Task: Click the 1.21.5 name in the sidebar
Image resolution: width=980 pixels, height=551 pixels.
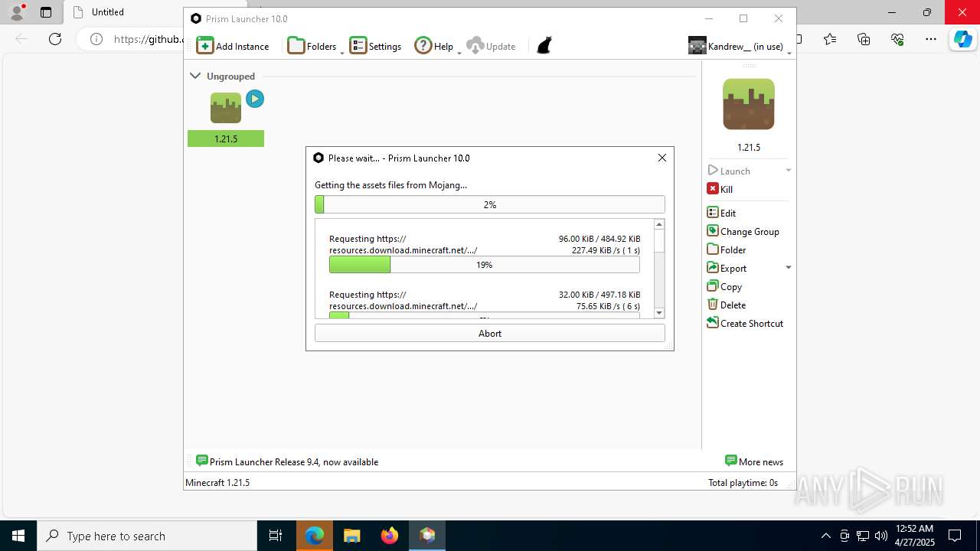Action: coord(749,147)
